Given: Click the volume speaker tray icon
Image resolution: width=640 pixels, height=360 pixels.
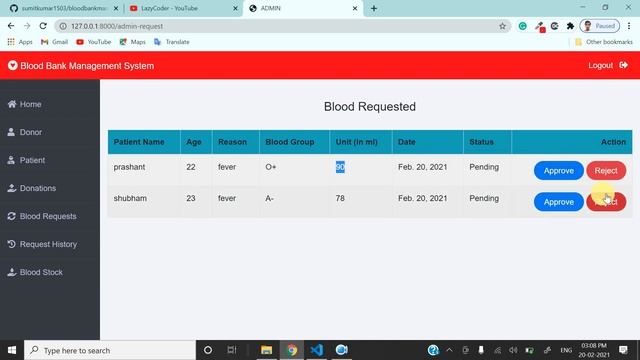Looking at the screenshot, I should click(513, 350).
